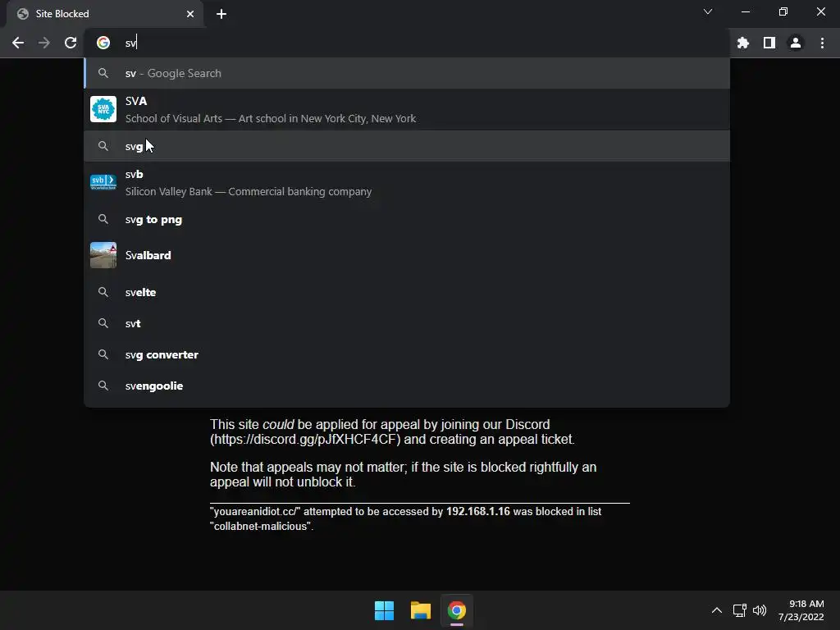This screenshot has height=630, width=840.
Task: Click the magnifier icon beside 'svg converter'
Action: (103, 354)
